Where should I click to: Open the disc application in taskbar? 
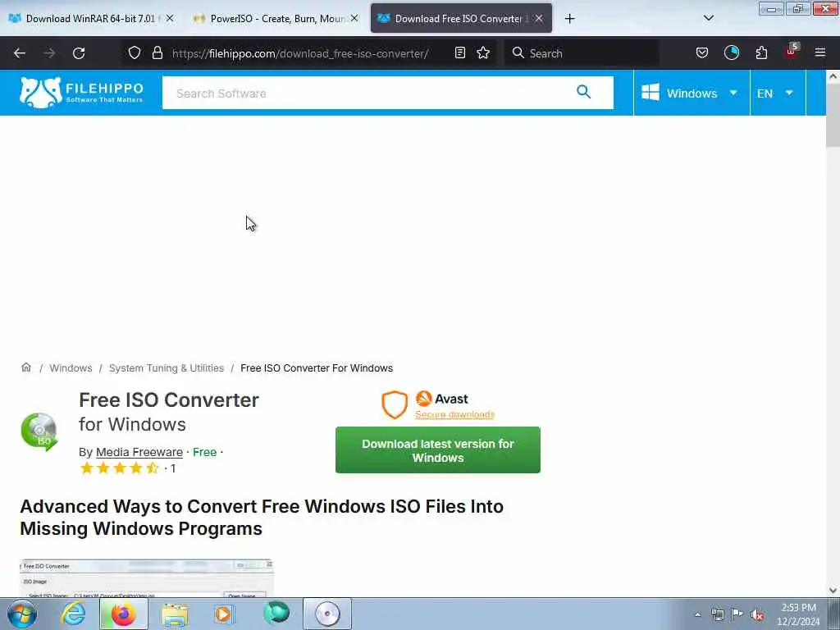click(327, 614)
